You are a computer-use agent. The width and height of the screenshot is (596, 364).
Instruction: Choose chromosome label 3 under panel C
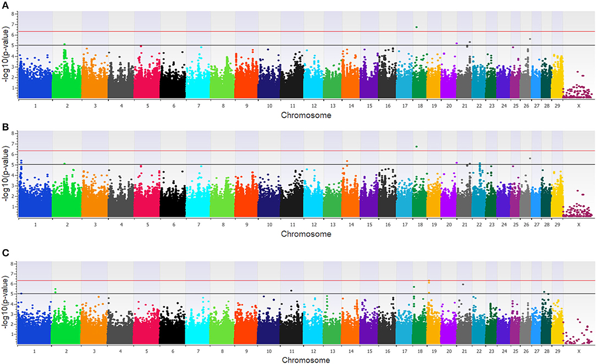coord(94,351)
